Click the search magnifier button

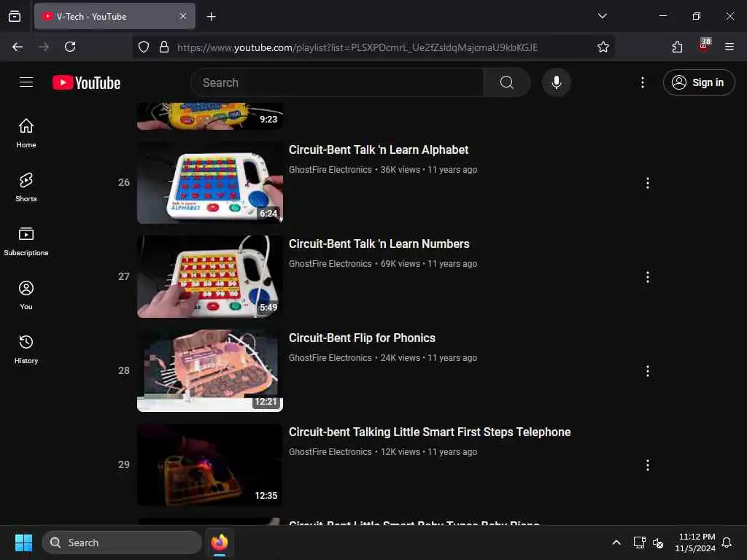tap(506, 82)
